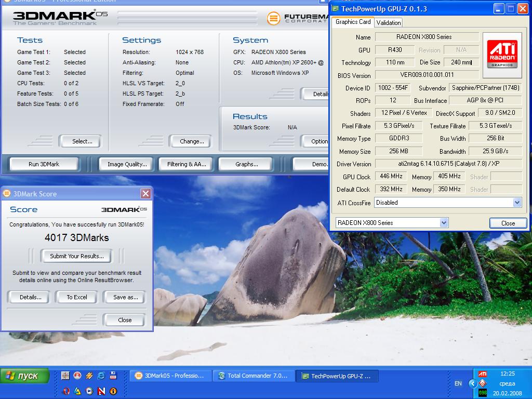532x399 pixels.
Task: Click the CPU AMD Athlon XP 2600+ text
Action: 287,62
